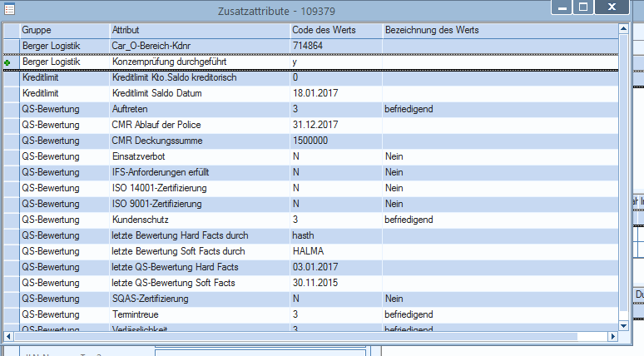Image resolution: width=644 pixels, height=356 pixels.
Task: Maximize the Zusatzattribute window
Action: pyautogui.click(x=583, y=7)
